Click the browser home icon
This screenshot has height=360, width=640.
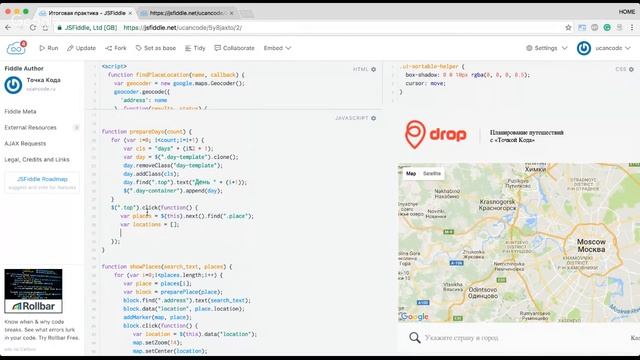45,28
